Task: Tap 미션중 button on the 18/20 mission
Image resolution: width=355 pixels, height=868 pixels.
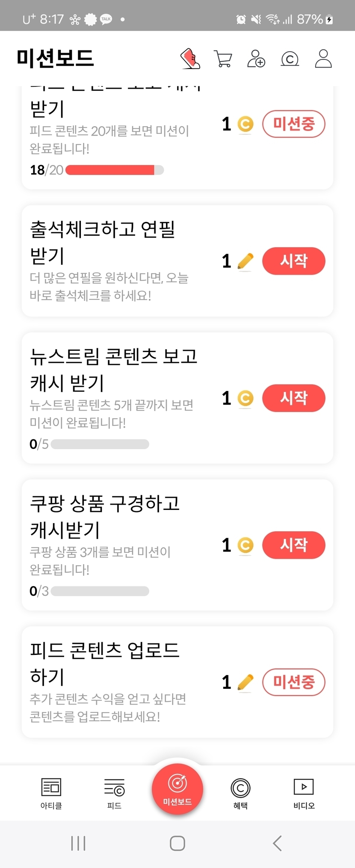Action: pyautogui.click(x=293, y=124)
